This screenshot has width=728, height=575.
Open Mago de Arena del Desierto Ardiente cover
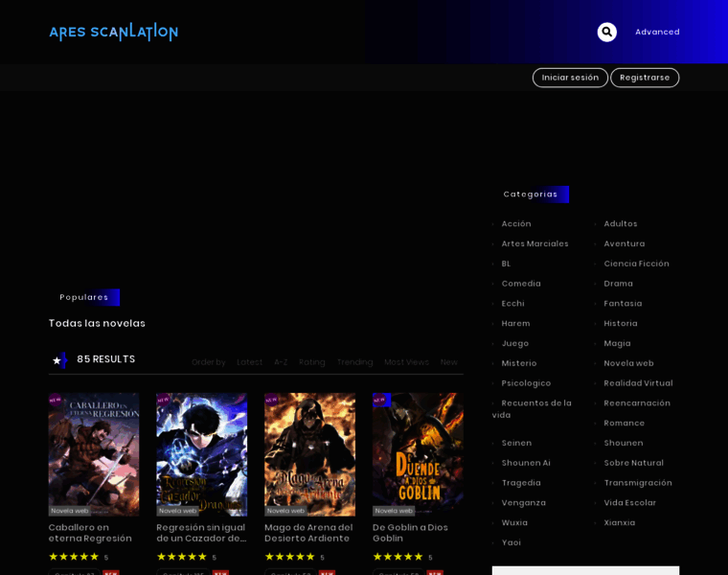pos(309,454)
